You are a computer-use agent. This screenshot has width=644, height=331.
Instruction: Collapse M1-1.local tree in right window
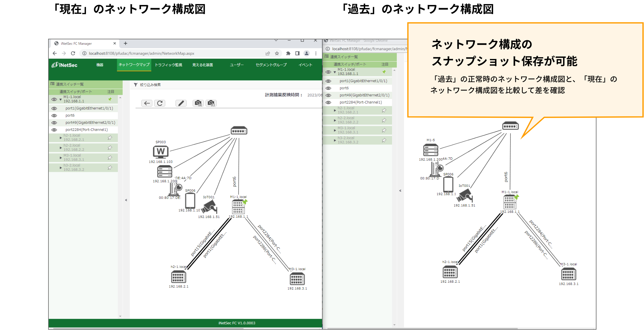coord(335,72)
